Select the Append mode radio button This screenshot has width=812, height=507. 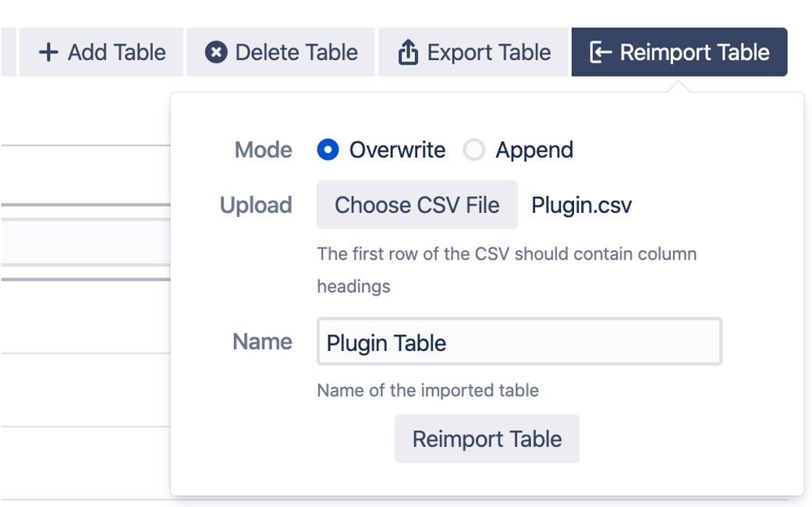tap(474, 150)
